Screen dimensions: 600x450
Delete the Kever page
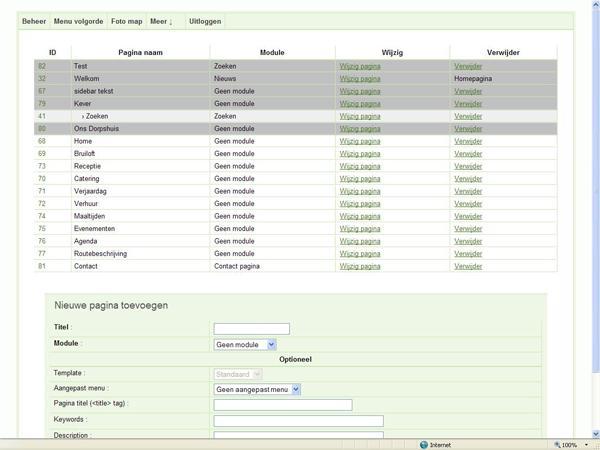point(468,104)
